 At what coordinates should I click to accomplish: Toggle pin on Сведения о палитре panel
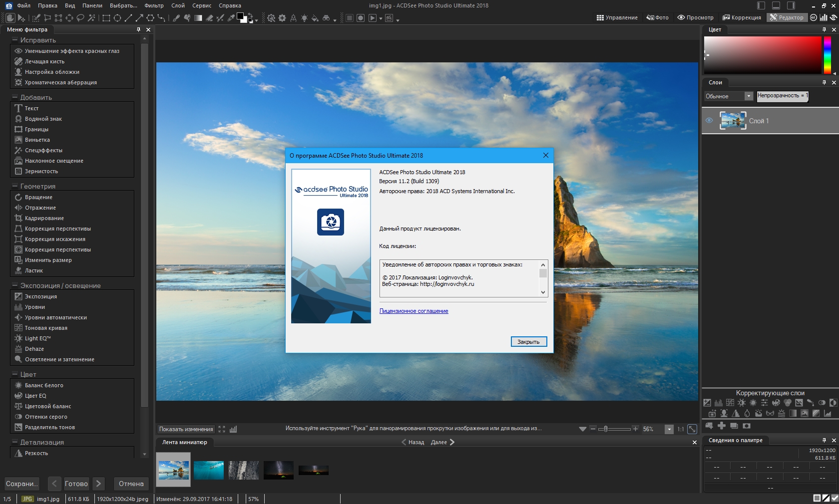(x=825, y=440)
